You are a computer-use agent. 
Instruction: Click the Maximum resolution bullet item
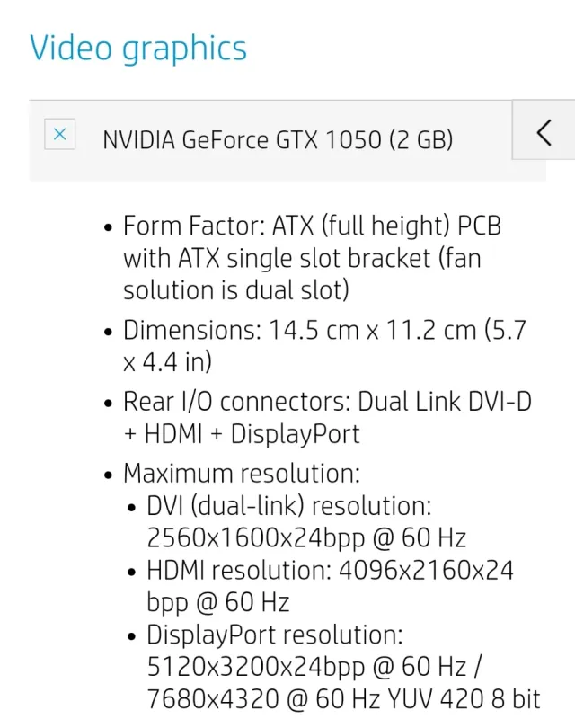pyautogui.click(x=241, y=473)
